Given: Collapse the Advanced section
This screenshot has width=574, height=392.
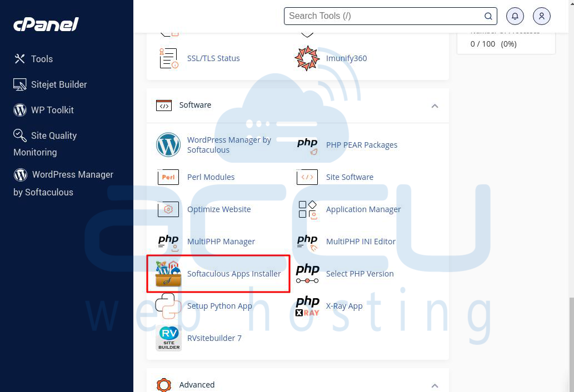Looking at the screenshot, I should (435, 385).
